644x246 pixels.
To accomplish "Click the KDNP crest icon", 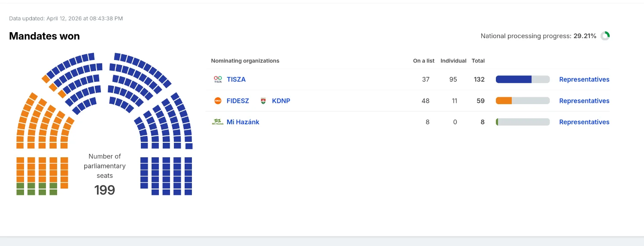I will coord(263,101).
